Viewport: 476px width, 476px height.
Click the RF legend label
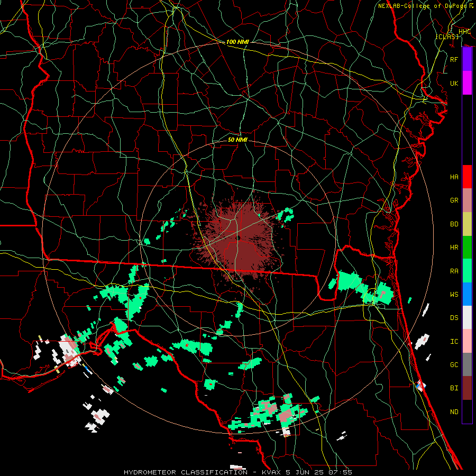pyautogui.click(x=454, y=59)
